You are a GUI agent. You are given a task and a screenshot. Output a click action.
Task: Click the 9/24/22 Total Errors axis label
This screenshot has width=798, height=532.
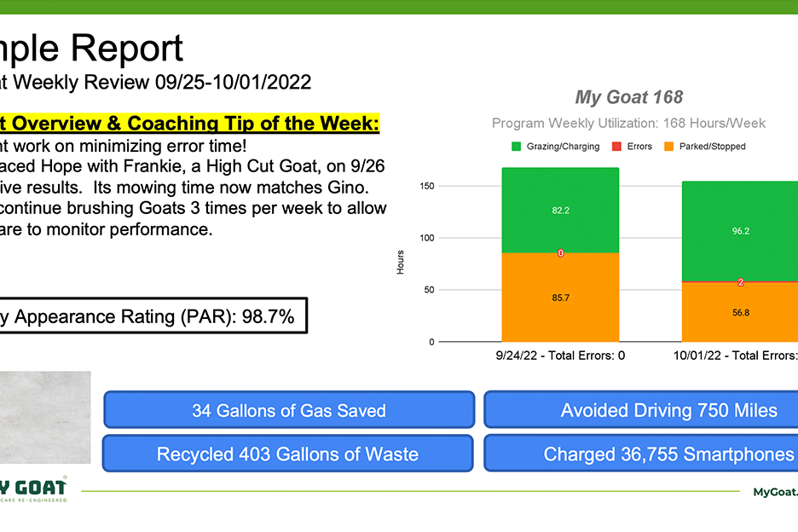pyautogui.click(x=560, y=356)
